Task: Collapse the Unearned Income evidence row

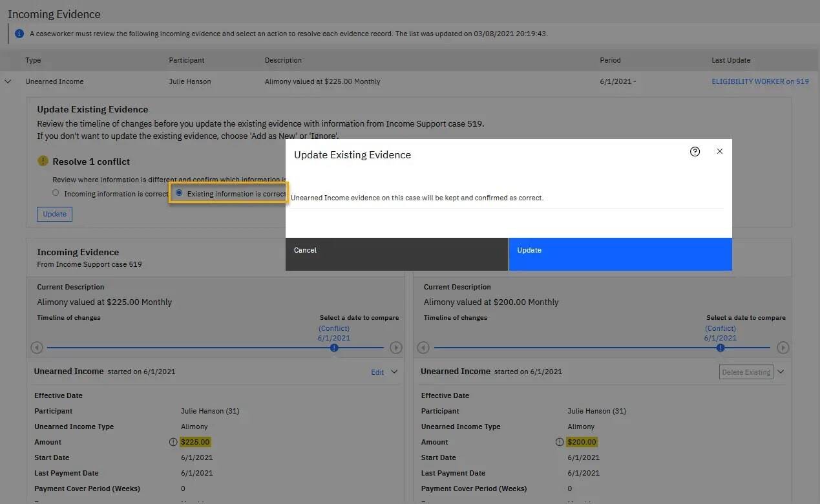Action: tap(8, 81)
